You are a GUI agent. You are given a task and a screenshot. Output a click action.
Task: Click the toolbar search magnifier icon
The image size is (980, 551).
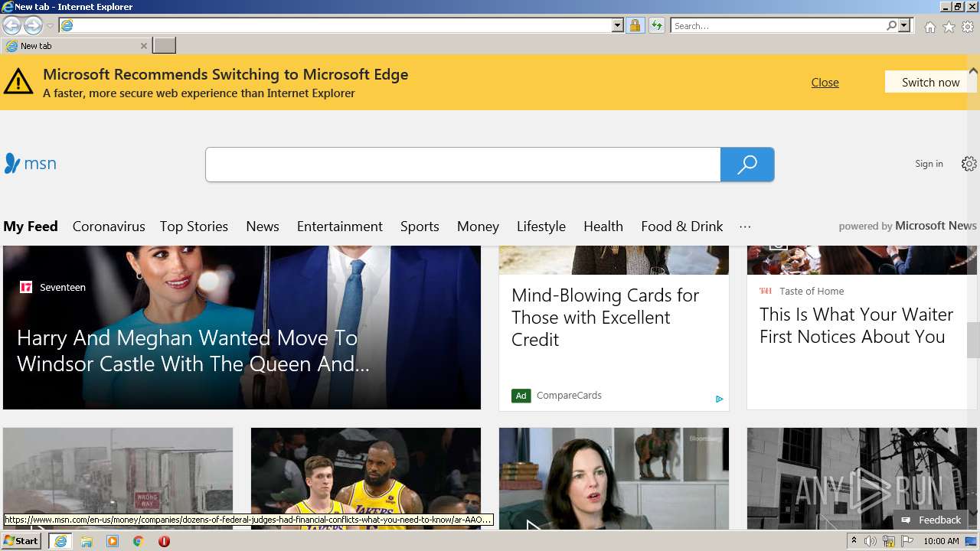pos(892,25)
